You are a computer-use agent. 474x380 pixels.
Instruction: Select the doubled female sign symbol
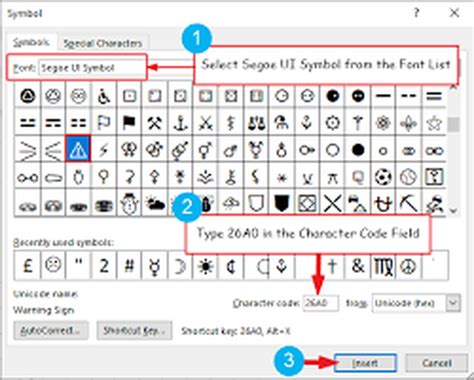pyautogui.click(x=129, y=150)
